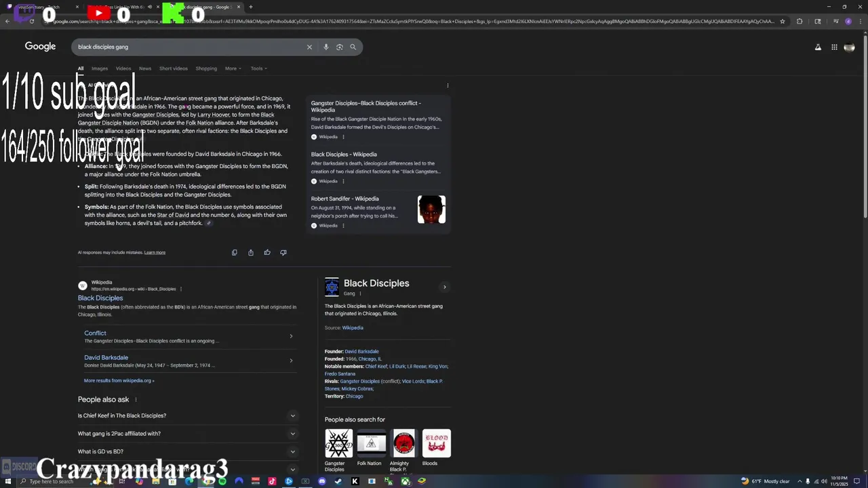The image size is (868, 488).
Task: Open the Vice Lords rival link
Action: (x=413, y=382)
